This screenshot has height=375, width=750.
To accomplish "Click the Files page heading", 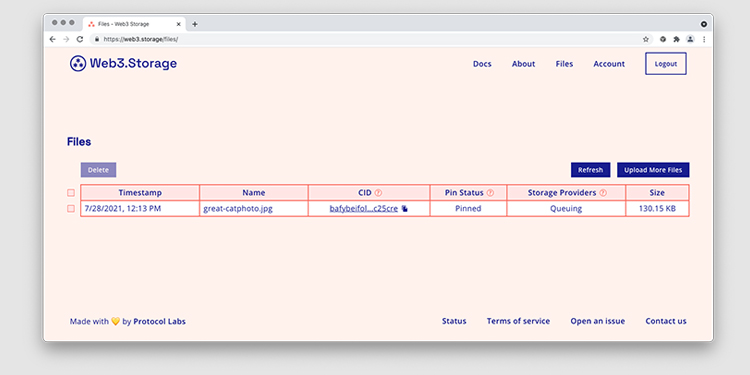I will tap(79, 142).
